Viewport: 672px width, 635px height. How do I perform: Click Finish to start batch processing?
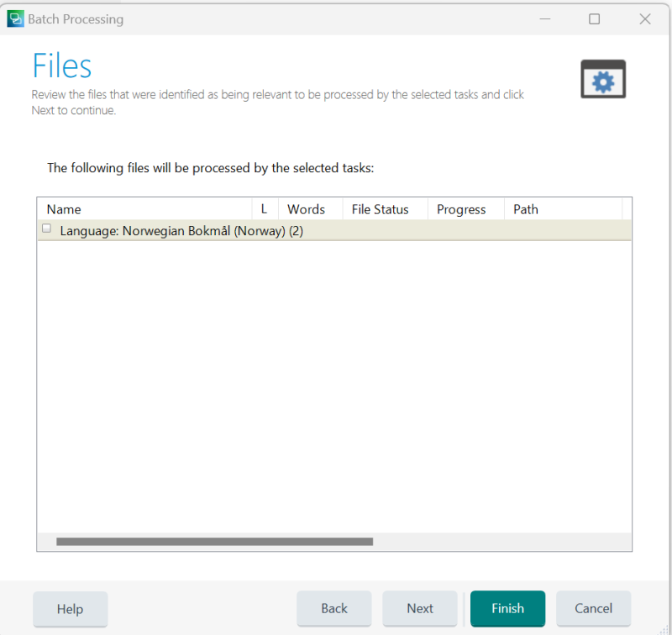(507, 608)
